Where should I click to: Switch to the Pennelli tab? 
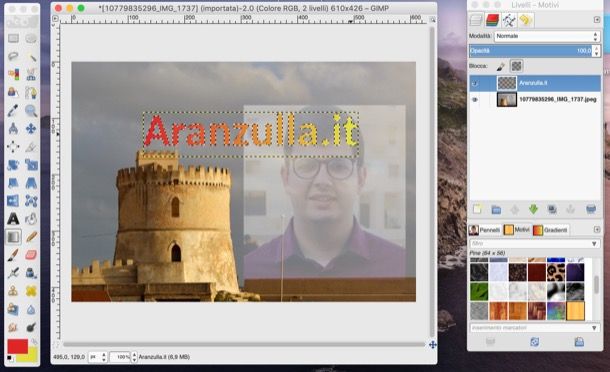(485, 230)
